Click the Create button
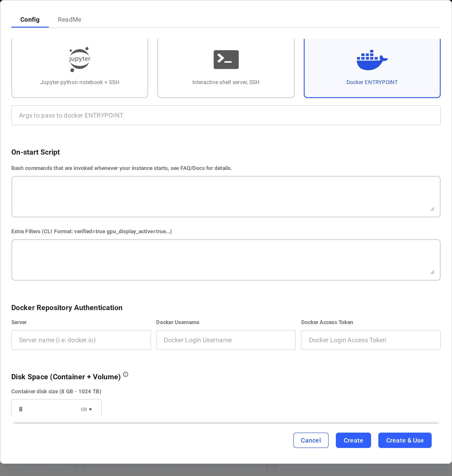The width and height of the screenshot is (452, 476). tap(353, 440)
